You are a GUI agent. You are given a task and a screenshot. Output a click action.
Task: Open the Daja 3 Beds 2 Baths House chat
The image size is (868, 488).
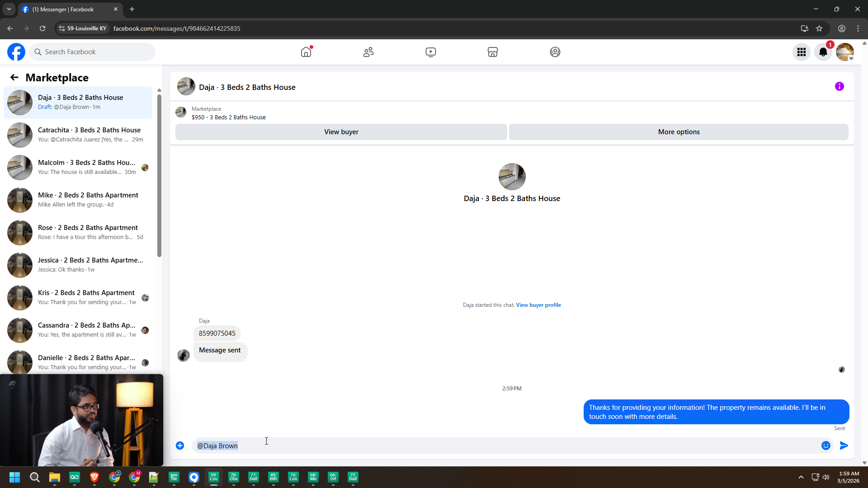pos(78,103)
